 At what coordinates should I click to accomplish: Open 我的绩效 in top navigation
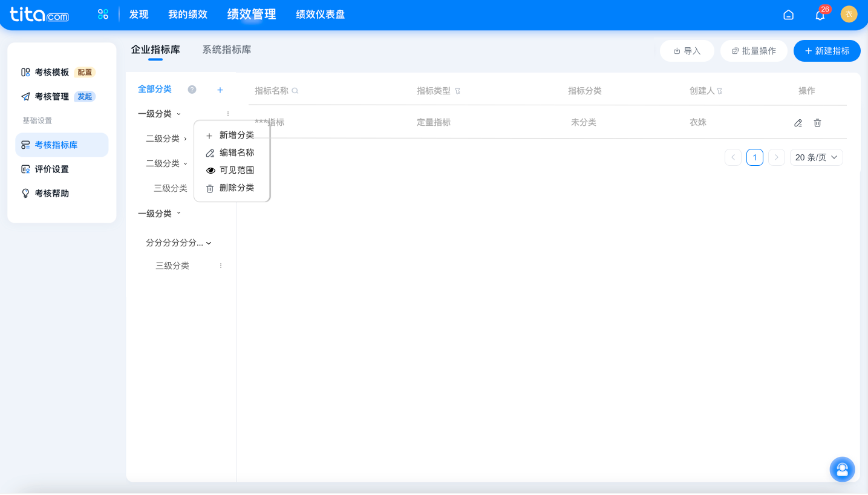pos(188,15)
